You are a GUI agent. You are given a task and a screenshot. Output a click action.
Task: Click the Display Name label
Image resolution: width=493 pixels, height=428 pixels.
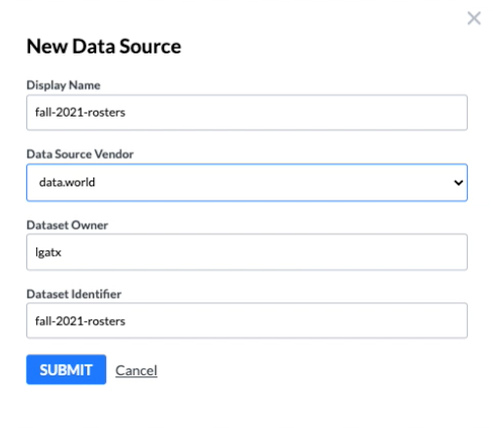[x=63, y=85]
